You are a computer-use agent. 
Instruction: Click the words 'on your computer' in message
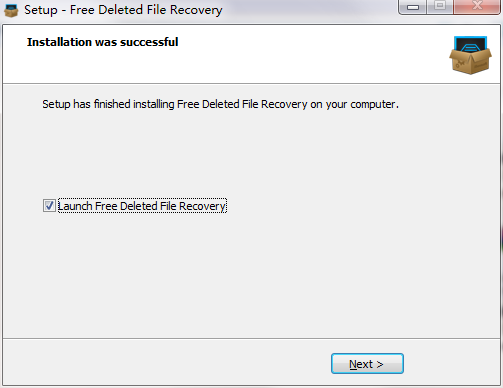pyautogui.click(x=354, y=105)
